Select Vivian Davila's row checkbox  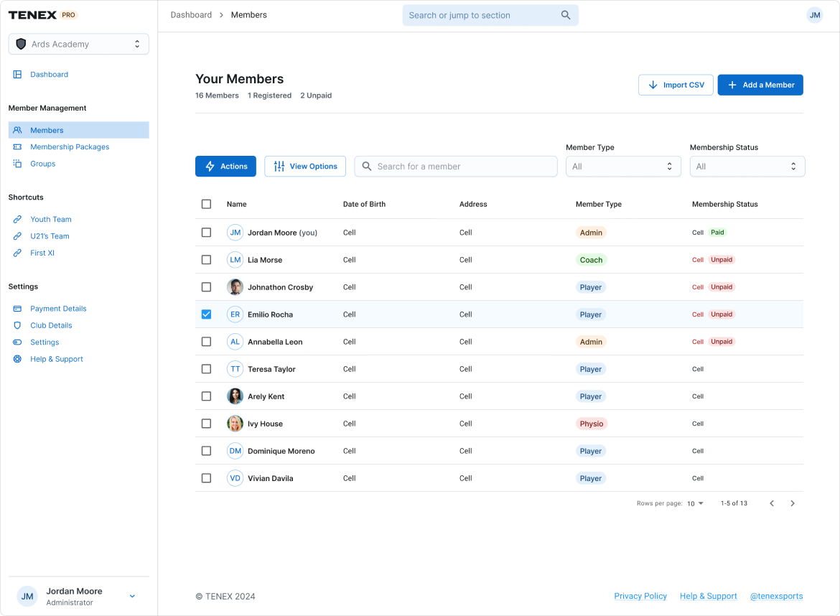tap(206, 478)
